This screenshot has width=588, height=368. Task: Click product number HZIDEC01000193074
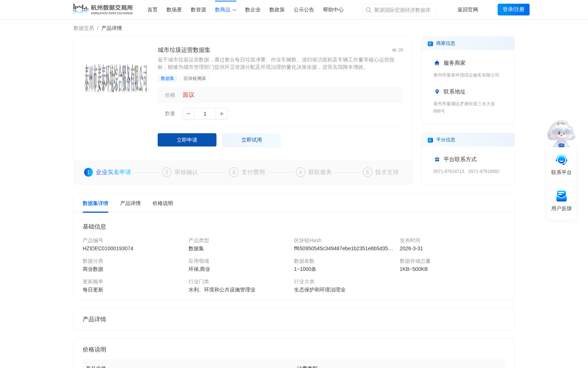[x=108, y=248]
